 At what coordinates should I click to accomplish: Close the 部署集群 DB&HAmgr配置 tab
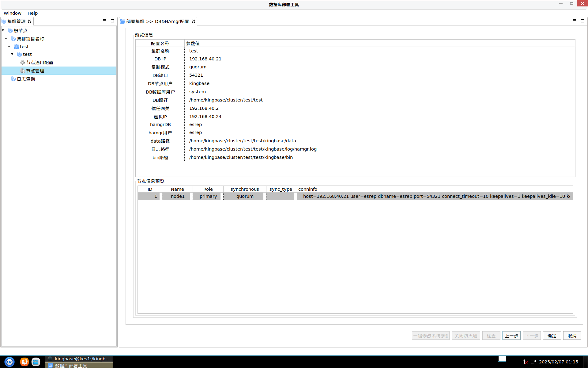click(x=193, y=21)
